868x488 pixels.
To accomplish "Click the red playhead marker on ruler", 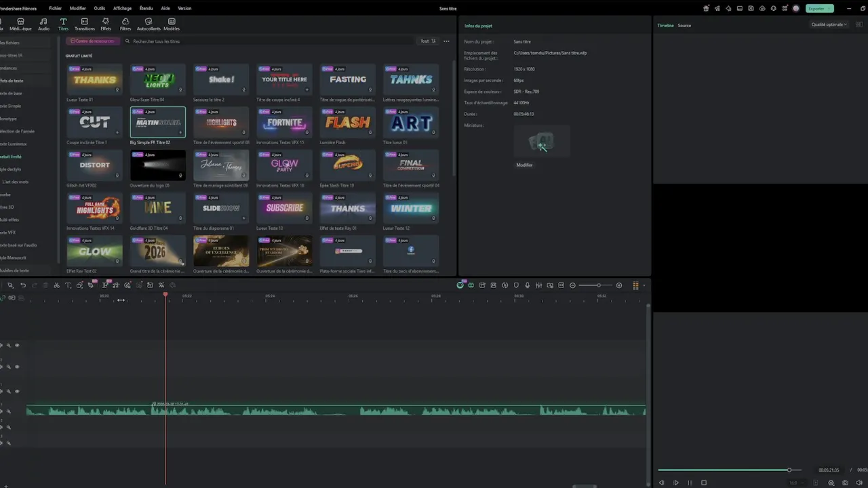I will pyautogui.click(x=165, y=295).
